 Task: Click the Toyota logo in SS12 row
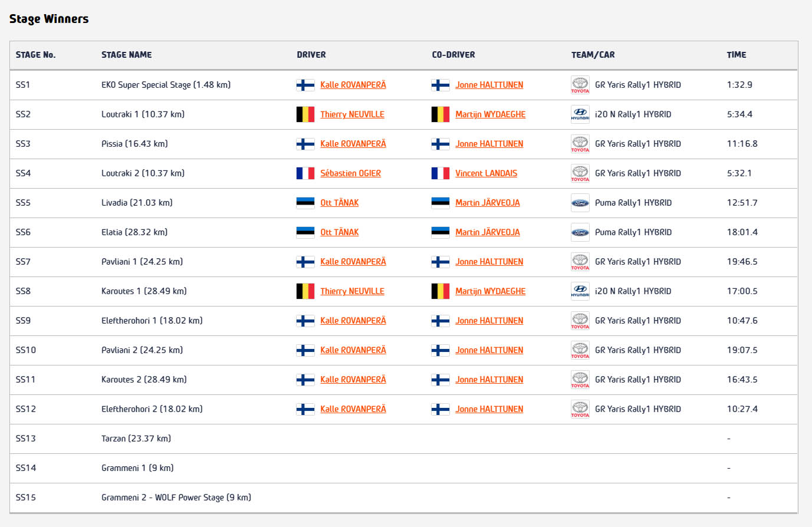click(x=580, y=409)
